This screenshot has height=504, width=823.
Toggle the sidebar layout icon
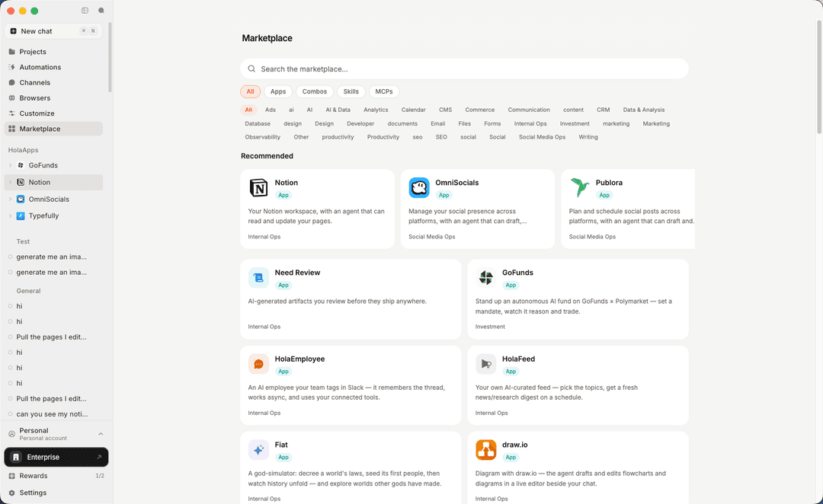point(85,11)
